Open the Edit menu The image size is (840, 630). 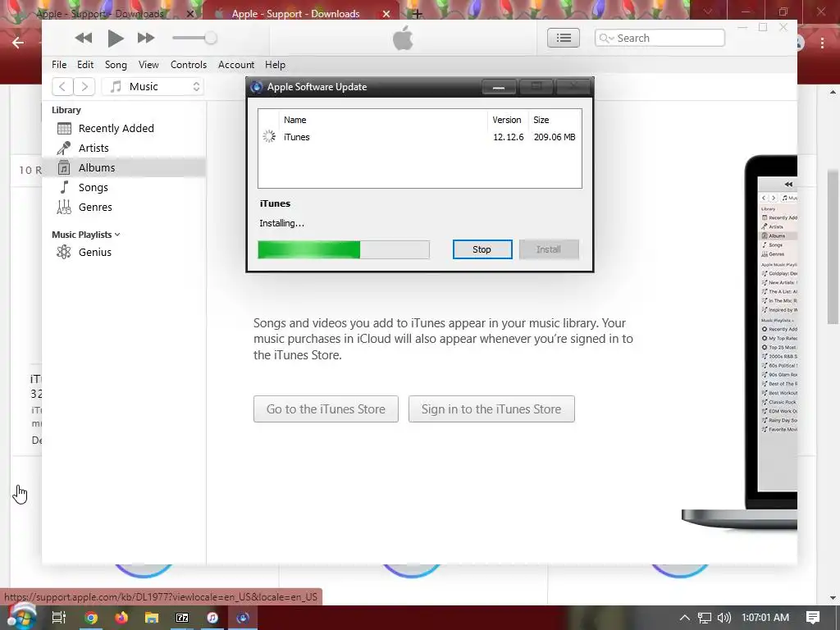85,65
